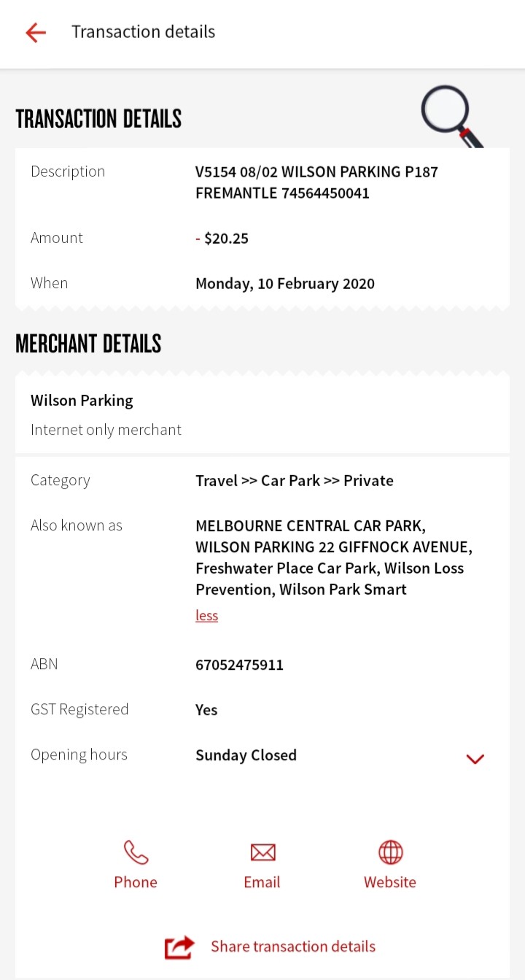Click the transaction description text
Screen dimensions: 525x980
pos(316,182)
